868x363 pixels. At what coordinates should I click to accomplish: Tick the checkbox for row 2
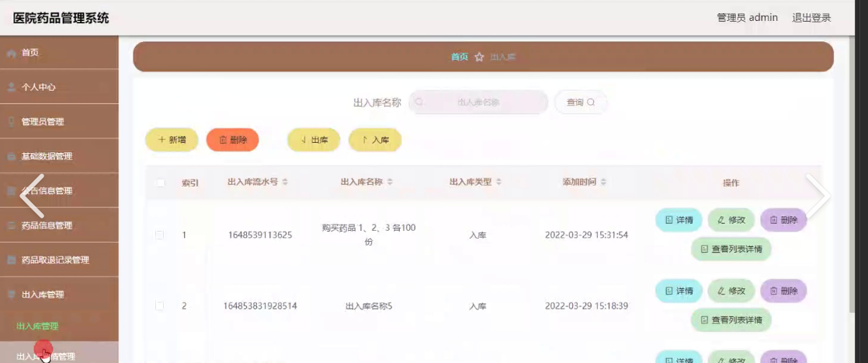click(159, 306)
